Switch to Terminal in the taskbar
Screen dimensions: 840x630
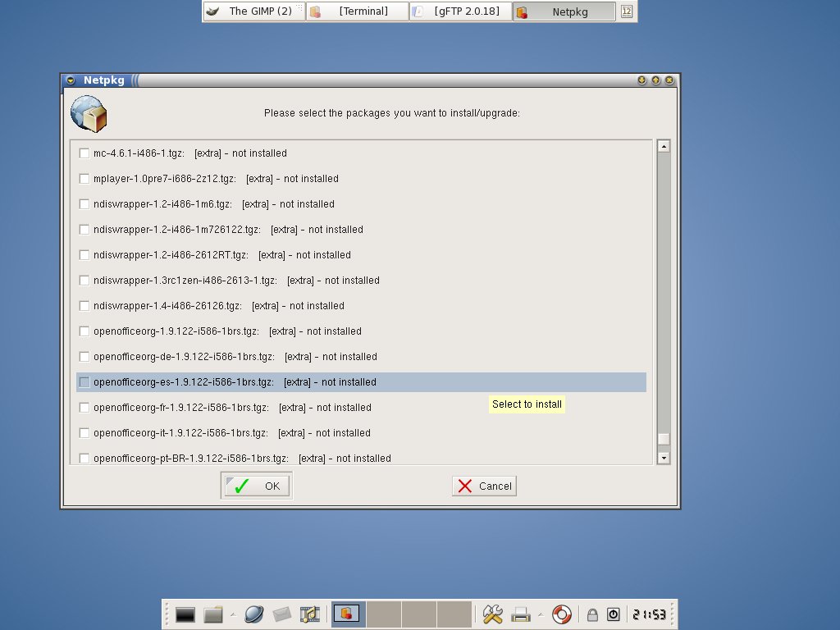point(358,11)
